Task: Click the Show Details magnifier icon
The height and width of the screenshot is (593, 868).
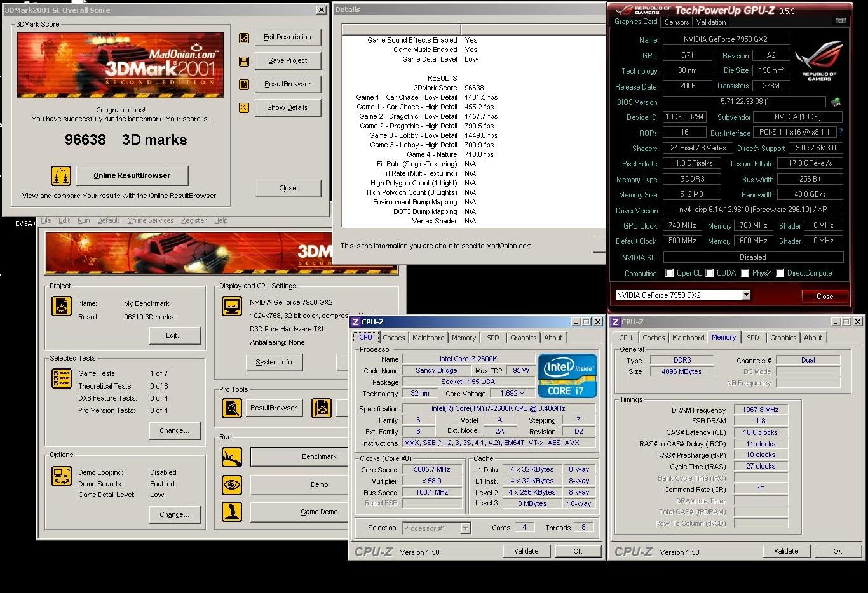Action: (244, 108)
